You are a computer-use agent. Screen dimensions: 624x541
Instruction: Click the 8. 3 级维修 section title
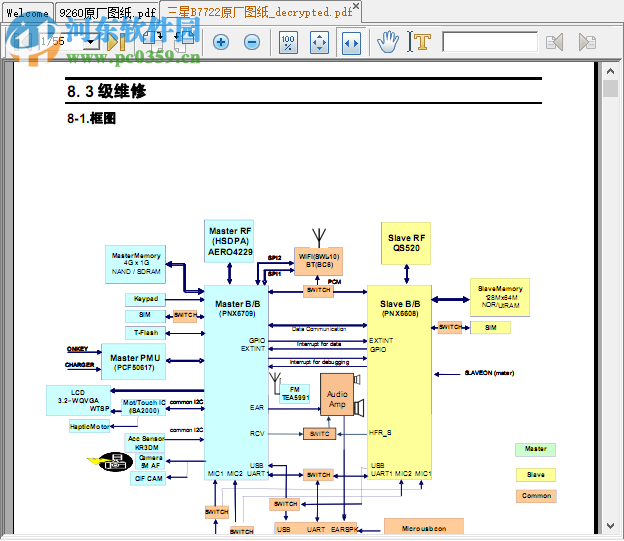pos(107,91)
